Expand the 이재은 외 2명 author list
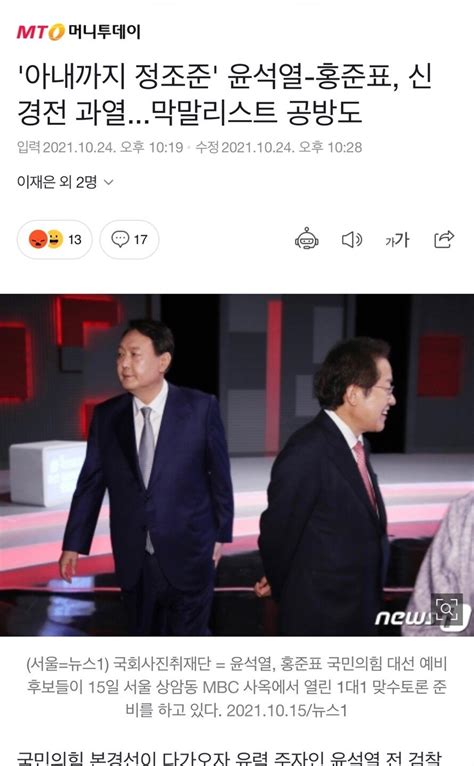This screenshot has width=474, height=766. pyautogui.click(x=65, y=182)
